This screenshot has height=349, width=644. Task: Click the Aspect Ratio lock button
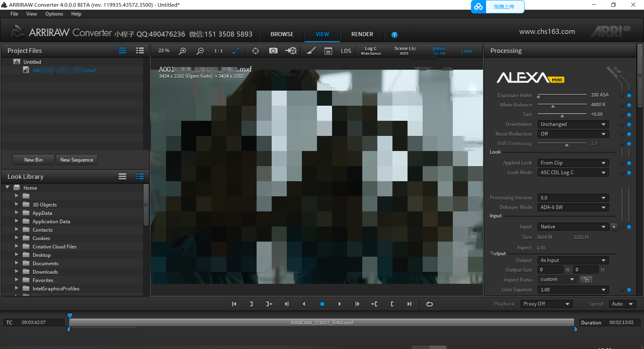[x=586, y=280]
